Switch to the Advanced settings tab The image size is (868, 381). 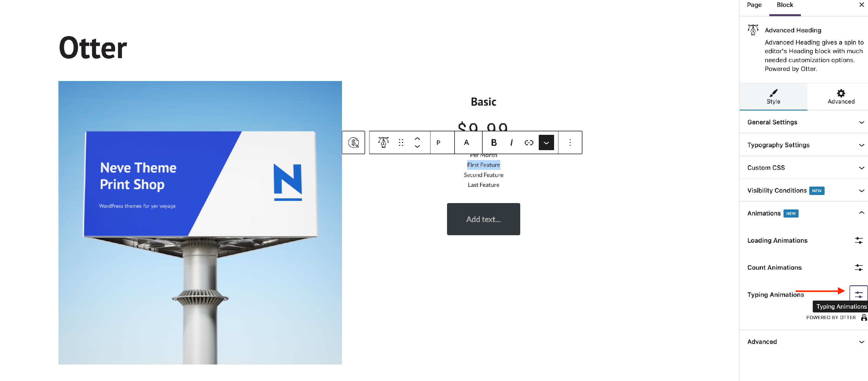(x=841, y=97)
